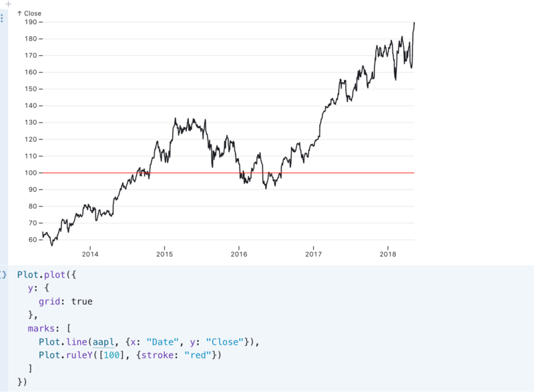The image size is (534, 392).
Task: Click the 60 y-axis tick label
Action: [33, 240]
